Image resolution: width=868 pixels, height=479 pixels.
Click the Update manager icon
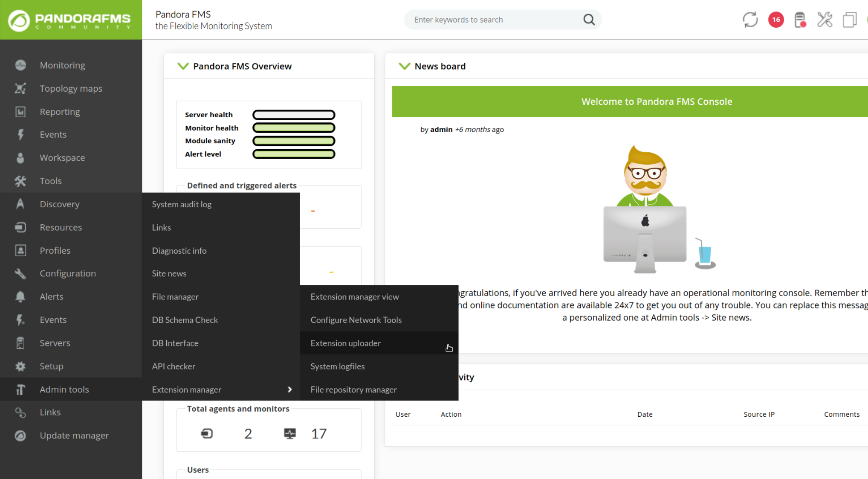20,435
